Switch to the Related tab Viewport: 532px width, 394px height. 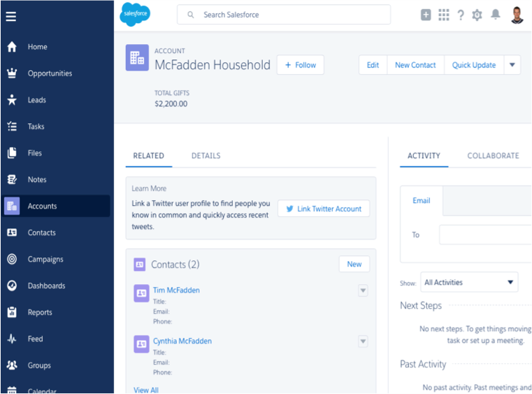(149, 155)
